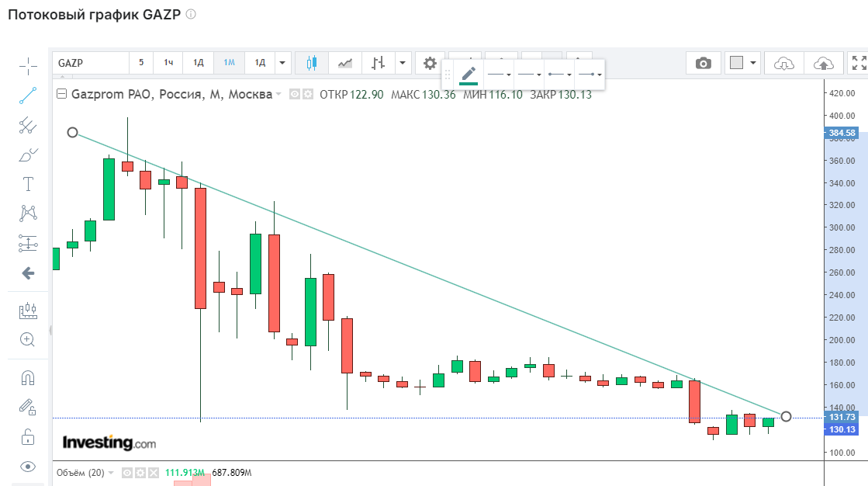
Task: Switch to bar chart style
Action: coord(378,63)
